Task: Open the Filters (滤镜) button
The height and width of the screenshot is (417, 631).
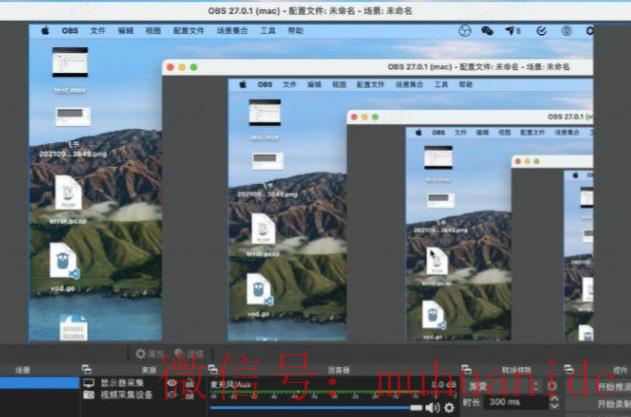Action: [x=189, y=354]
